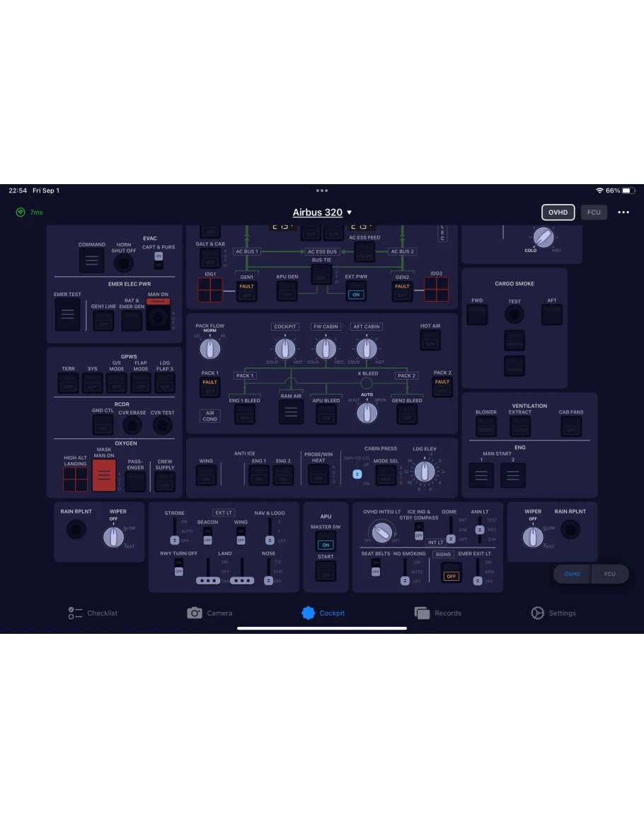Tap the CVR ERASE round button
The height and width of the screenshot is (818, 644).
pos(132,426)
